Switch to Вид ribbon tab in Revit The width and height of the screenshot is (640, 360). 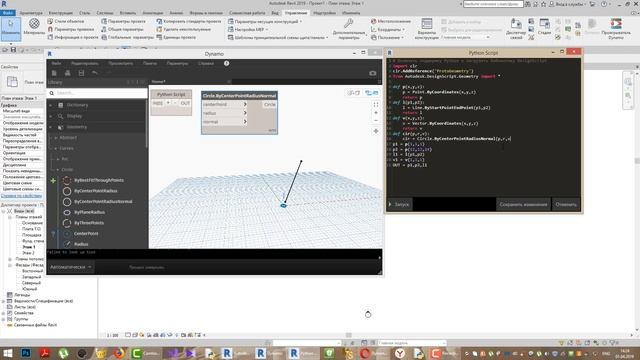[275, 13]
